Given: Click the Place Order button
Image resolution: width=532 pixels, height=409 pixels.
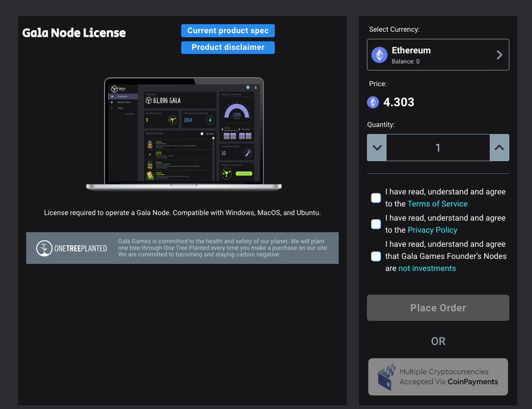Looking at the screenshot, I should click(438, 308).
